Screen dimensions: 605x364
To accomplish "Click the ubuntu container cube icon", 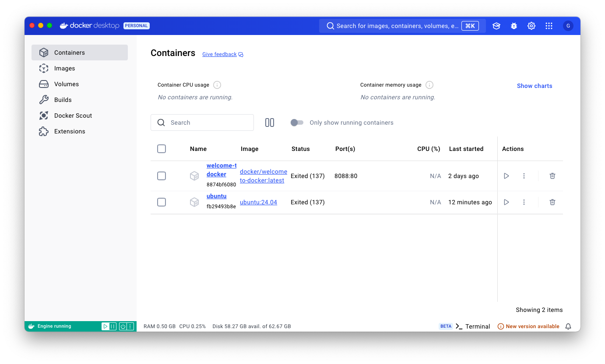I will point(194,202).
